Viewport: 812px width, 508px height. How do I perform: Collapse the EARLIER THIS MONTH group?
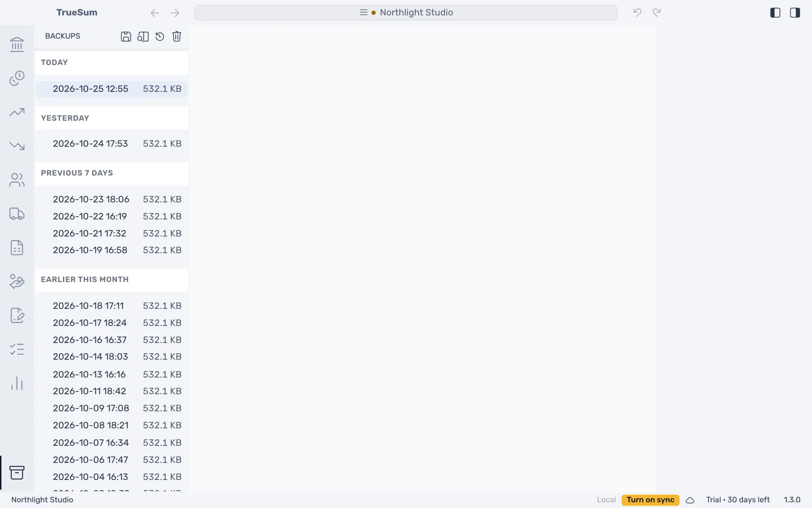(x=112, y=280)
